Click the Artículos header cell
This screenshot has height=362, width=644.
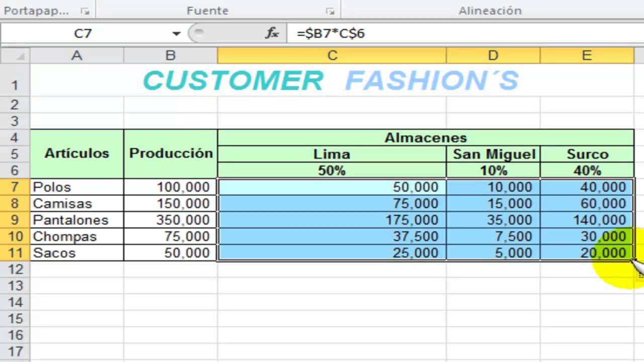coord(76,154)
